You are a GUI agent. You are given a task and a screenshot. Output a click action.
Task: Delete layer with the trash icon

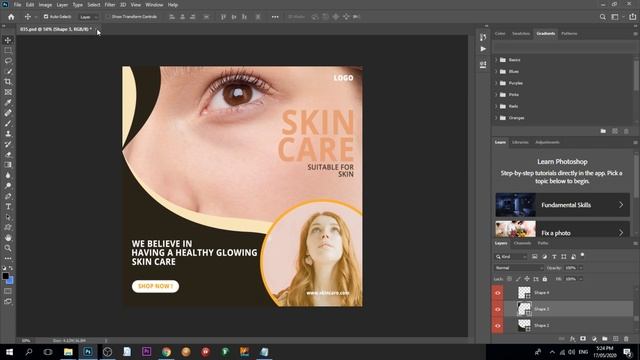tap(626, 339)
